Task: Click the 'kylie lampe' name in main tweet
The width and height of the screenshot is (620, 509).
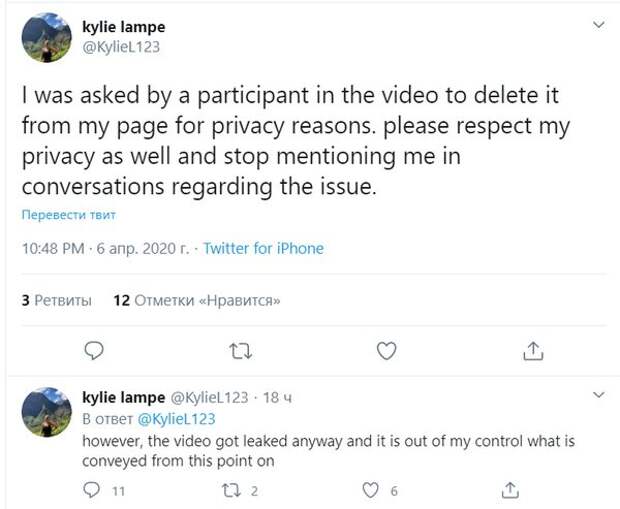Action: (124, 27)
